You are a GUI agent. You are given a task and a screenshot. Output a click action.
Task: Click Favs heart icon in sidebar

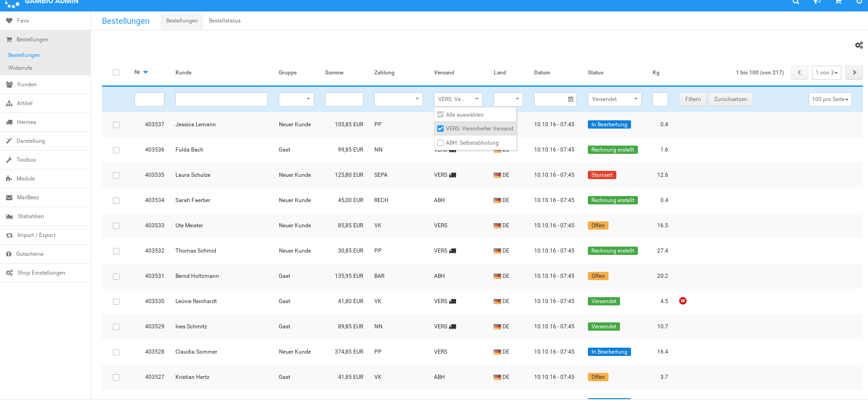[9, 21]
